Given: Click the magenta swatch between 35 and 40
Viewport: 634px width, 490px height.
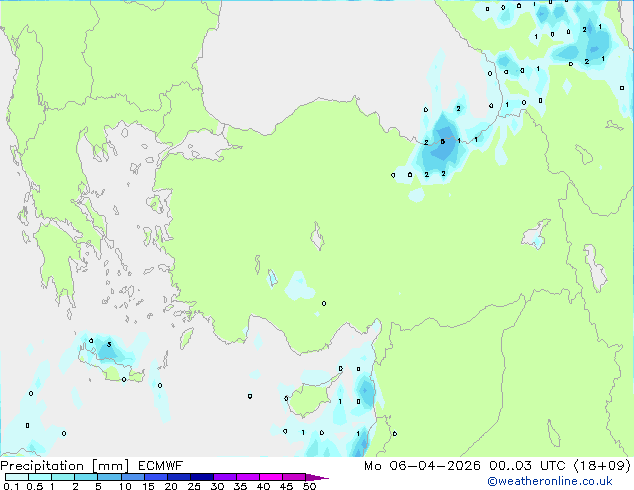Looking at the screenshot, I should (247, 477).
